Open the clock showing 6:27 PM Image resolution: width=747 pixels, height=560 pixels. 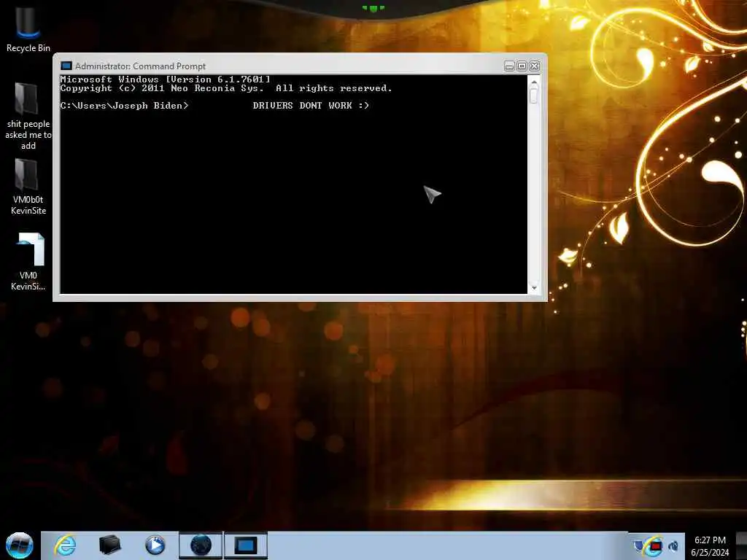pyautogui.click(x=710, y=546)
